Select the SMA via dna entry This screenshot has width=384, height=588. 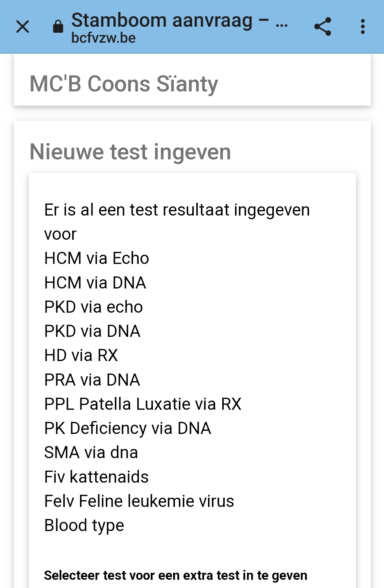pyautogui.click(x=91, y=452)
